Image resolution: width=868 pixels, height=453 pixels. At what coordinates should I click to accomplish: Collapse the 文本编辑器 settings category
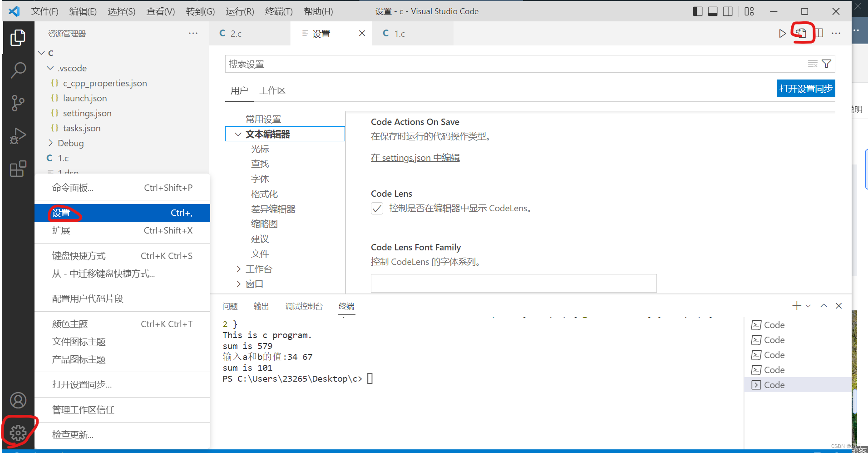[x=238, y=134]
